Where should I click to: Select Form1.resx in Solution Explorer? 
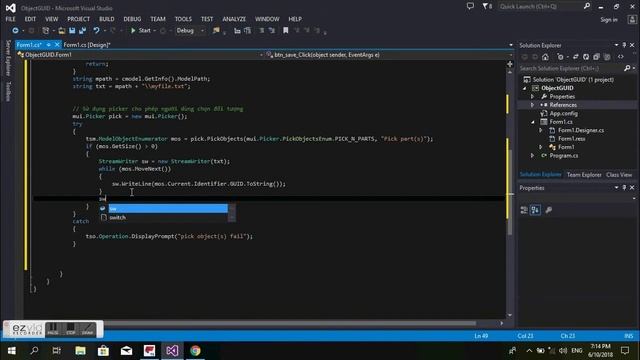571,139
